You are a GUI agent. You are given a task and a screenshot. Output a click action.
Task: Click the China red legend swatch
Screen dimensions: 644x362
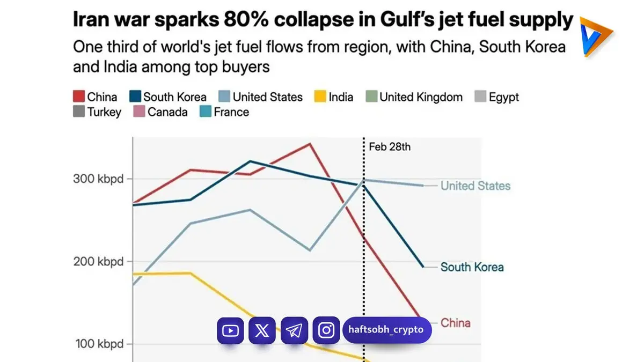[x=79, y=97]
